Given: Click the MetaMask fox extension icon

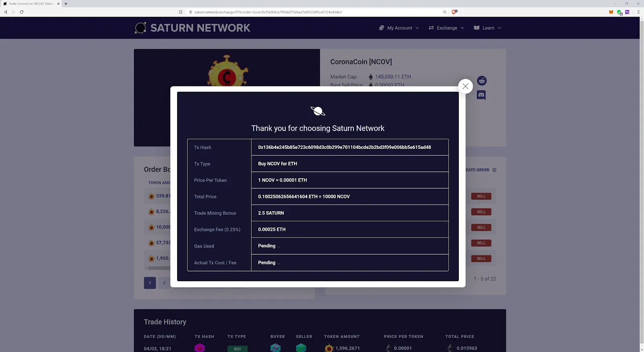Looking at the screenshot, I should click(611, 12).
